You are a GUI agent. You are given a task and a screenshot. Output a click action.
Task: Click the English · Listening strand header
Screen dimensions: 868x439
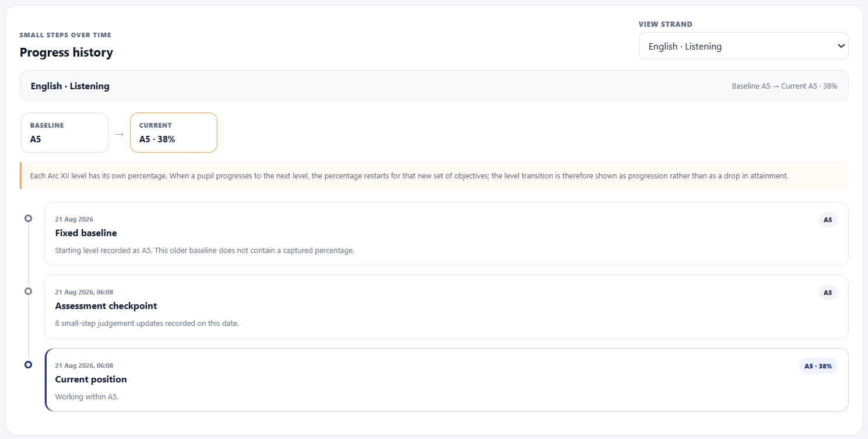434,86
